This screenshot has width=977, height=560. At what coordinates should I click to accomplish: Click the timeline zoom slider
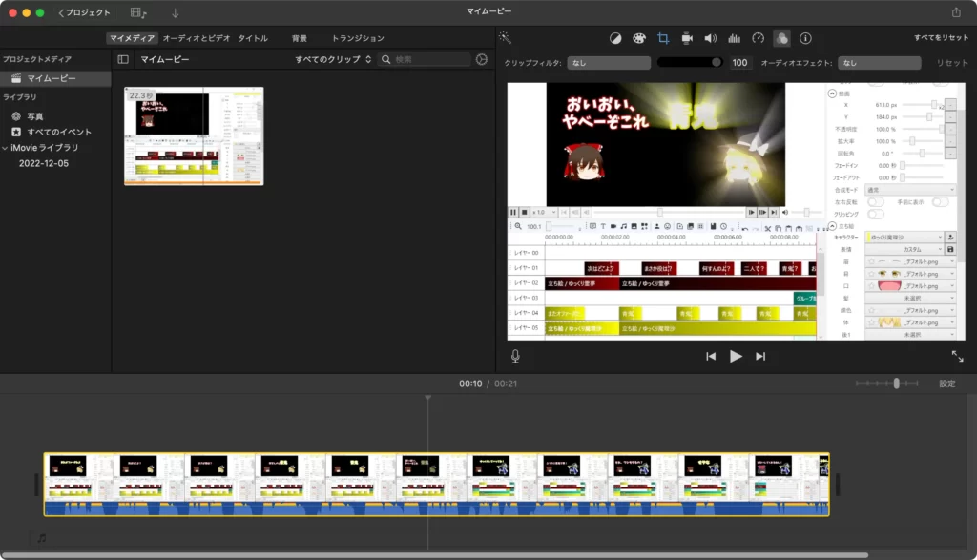[x=886, y=384]
